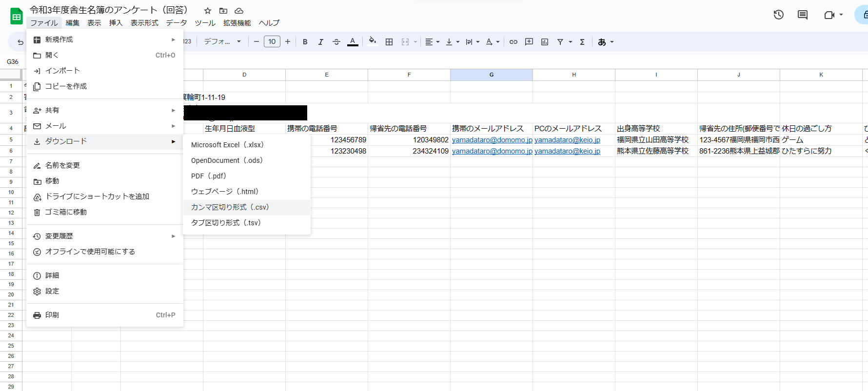The image size is (868, 391).
Task: Open the ヘルプ menu
Action: click(x=269, y=23)
